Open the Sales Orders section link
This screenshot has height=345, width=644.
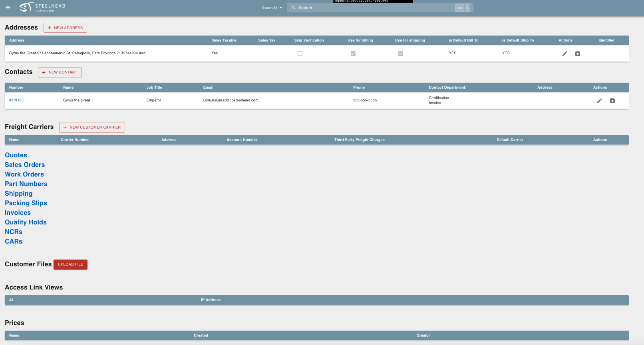(x=25, y=165)
